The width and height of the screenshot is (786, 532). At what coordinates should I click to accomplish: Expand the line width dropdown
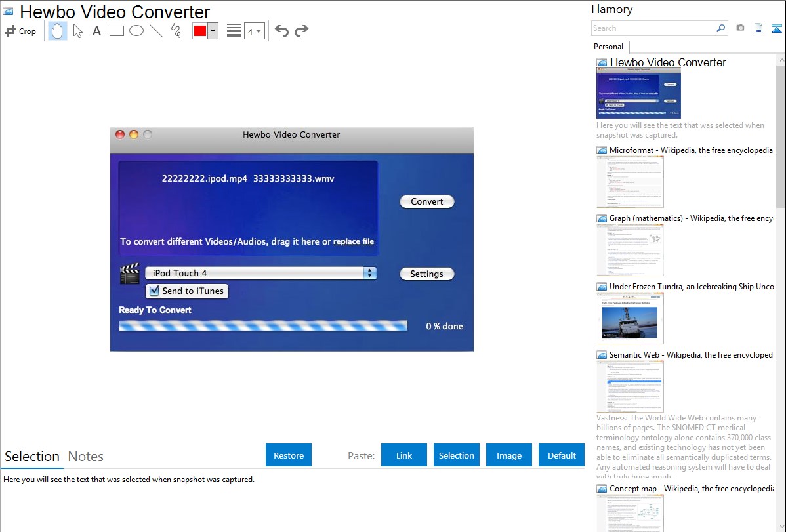coord(255,31)
